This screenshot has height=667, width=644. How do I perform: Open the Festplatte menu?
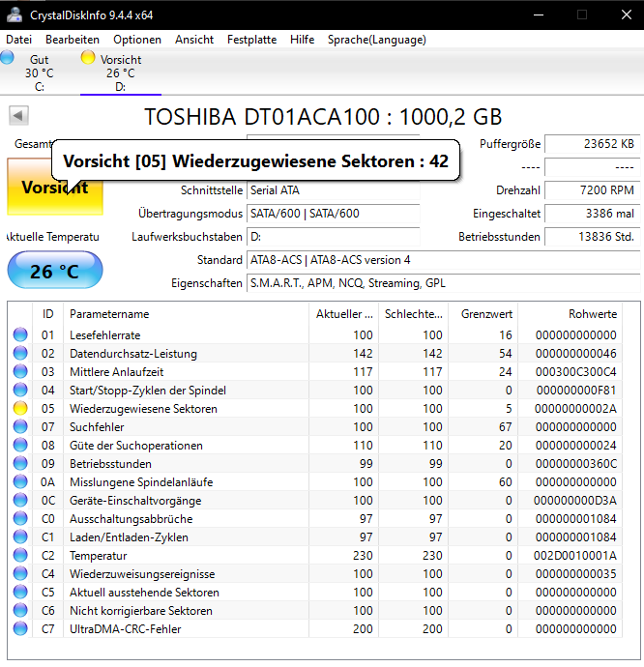[x=251, y=40]
